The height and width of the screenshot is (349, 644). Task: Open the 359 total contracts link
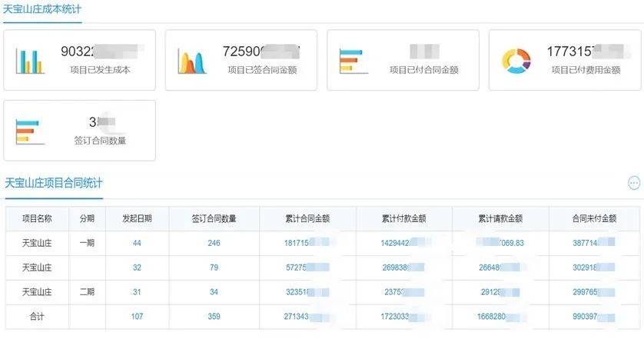tap(214, 317)
